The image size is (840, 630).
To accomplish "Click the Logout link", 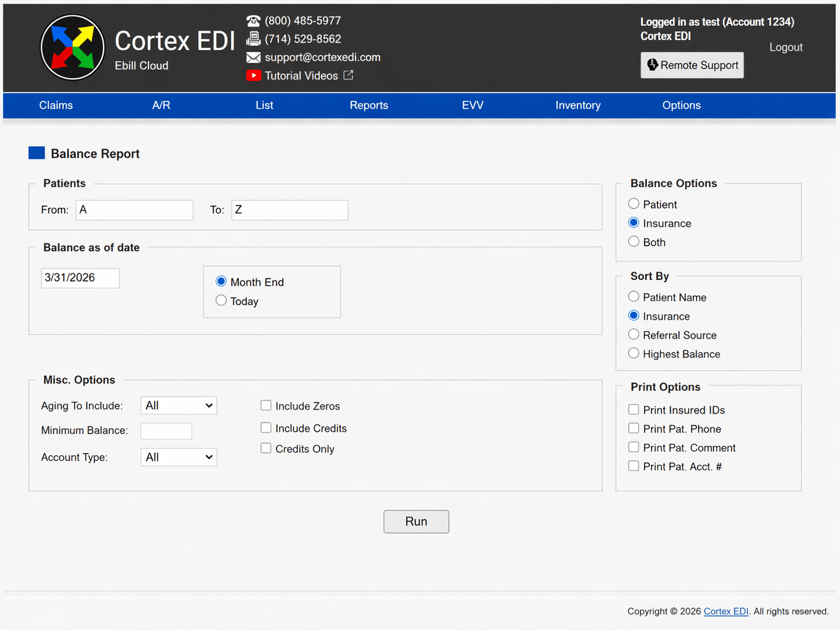I will 786,48.
